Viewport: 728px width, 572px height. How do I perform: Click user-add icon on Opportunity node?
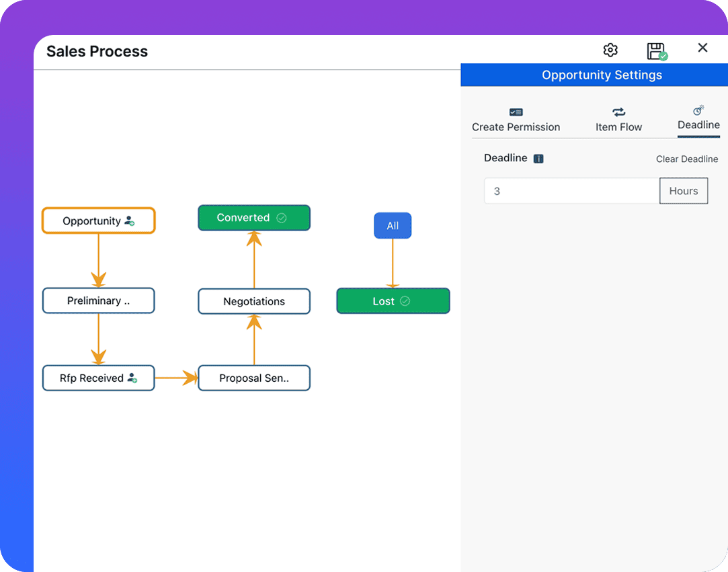[x=130, y=221]
